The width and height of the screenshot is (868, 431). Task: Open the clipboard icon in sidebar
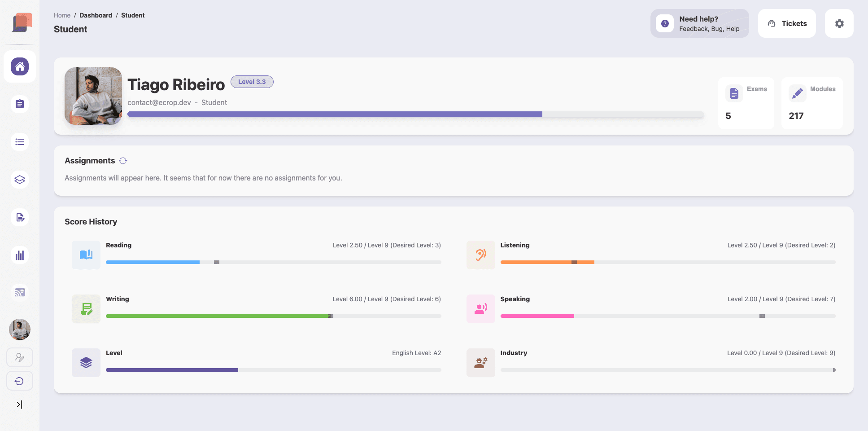click(20, 104)
